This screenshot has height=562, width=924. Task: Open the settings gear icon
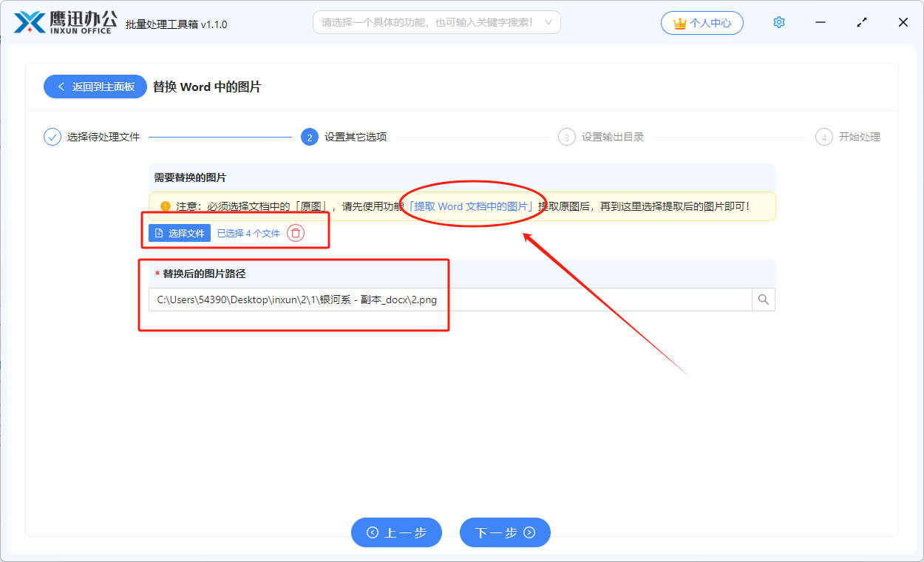click(x=778, y=22)
